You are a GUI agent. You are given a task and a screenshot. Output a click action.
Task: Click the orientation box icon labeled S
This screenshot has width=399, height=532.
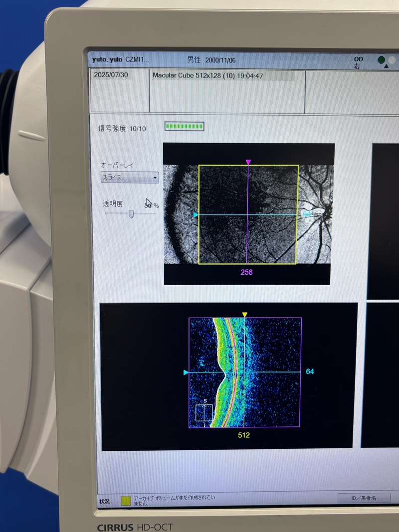coord(204,413)
